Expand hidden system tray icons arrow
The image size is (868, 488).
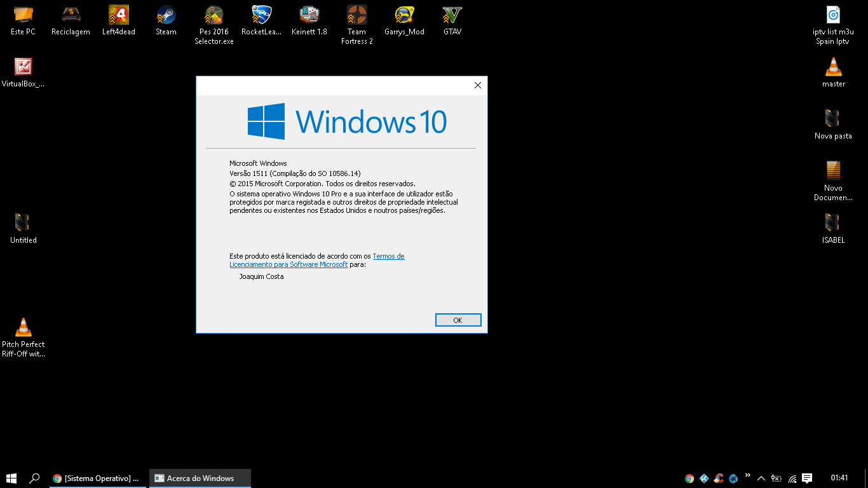[x=761, y=478]
